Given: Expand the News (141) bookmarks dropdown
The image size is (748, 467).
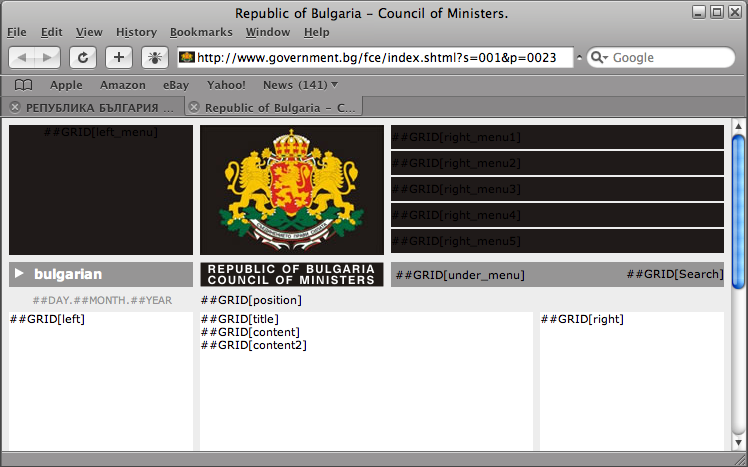Looking at the screenshot, I should 334,85.
